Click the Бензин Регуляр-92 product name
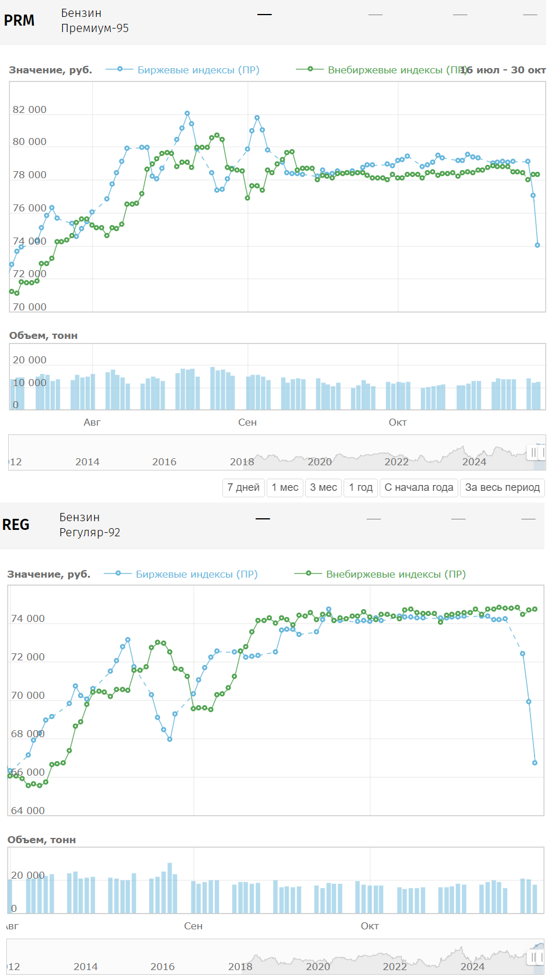The width and height of the screenshot is (552, 980). tap(90, 525)
